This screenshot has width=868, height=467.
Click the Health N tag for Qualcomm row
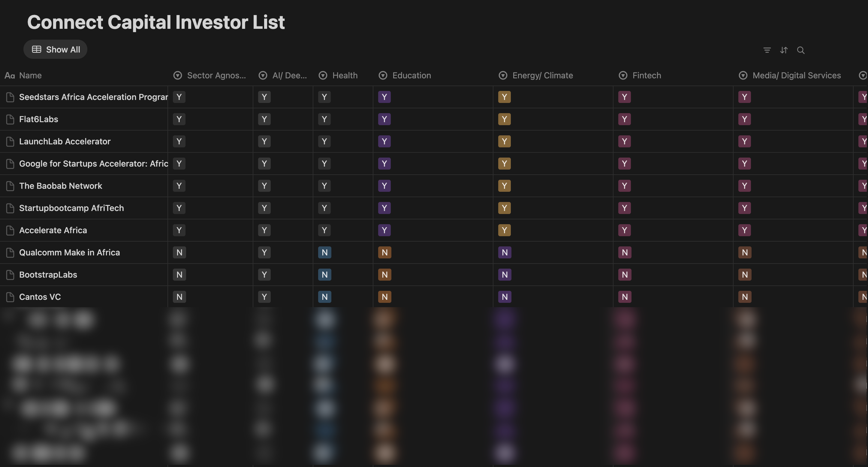[x=324, y=252]
